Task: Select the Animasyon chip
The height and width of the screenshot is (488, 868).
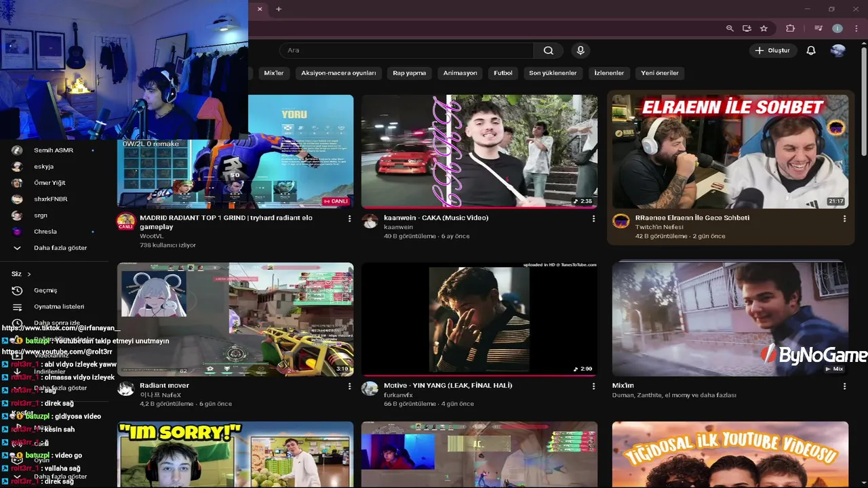Action: (460, 73)
